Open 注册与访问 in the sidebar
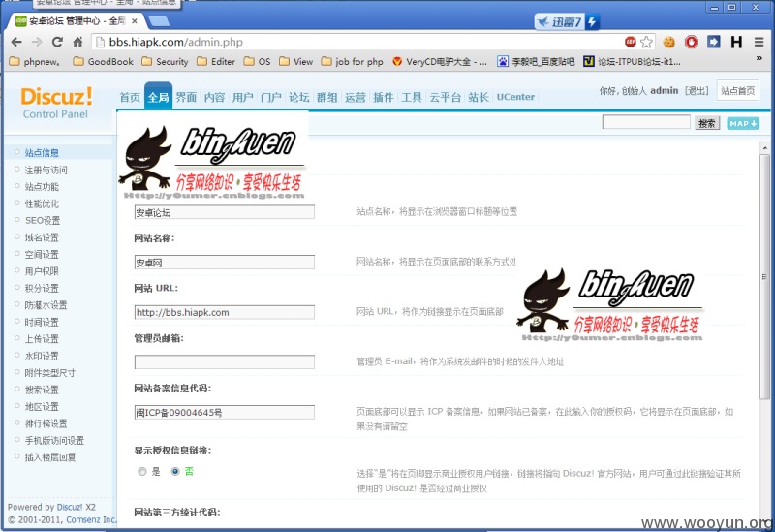This screenshot has height=532, width=775. click(x=46, y=171)
